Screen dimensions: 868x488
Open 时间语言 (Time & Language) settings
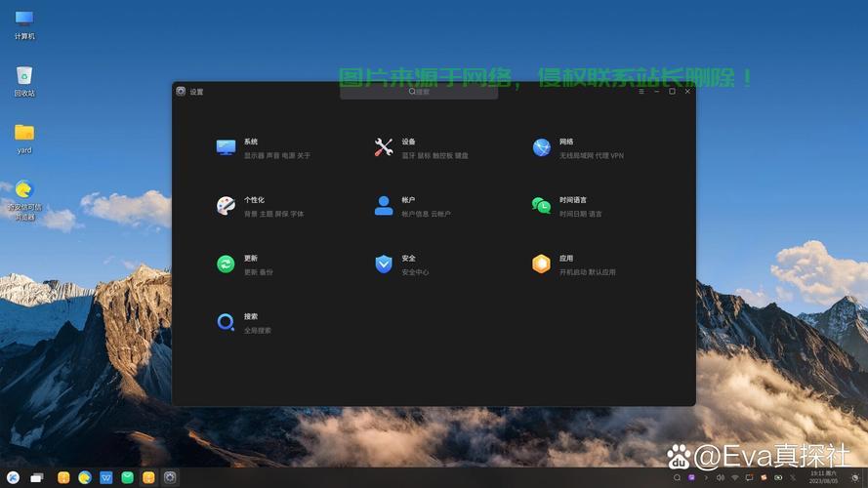(542, 206)
